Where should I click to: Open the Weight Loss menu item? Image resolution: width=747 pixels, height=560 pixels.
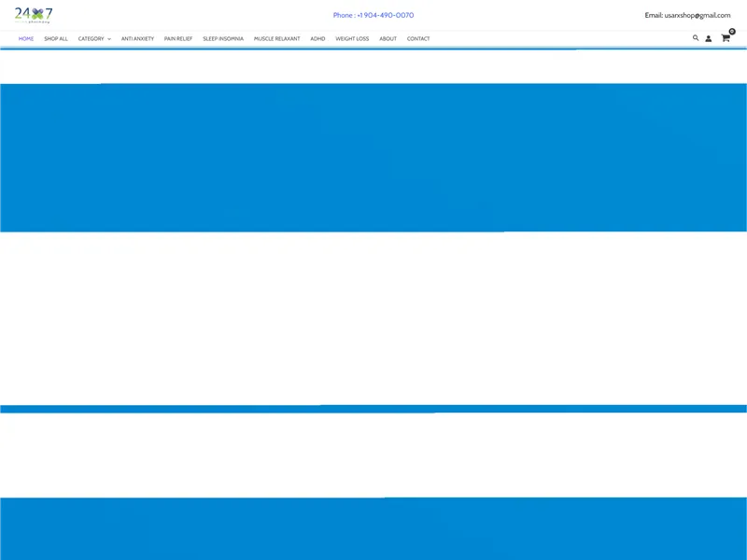pos(352,38)
